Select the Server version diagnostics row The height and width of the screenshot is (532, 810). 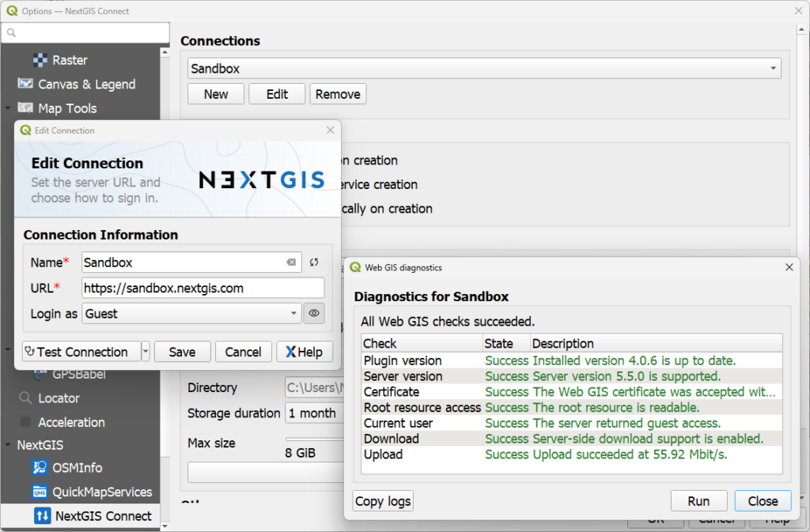pos(572,376)
